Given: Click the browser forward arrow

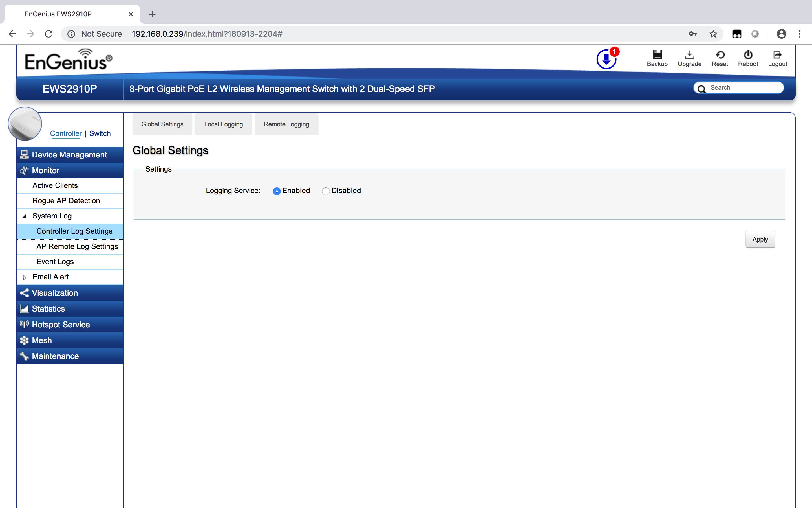Looking at the screenshot, I should (30, 34).
